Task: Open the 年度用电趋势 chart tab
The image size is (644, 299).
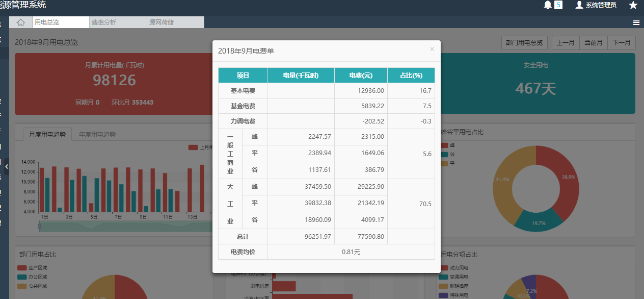Action: coord(97,135)
